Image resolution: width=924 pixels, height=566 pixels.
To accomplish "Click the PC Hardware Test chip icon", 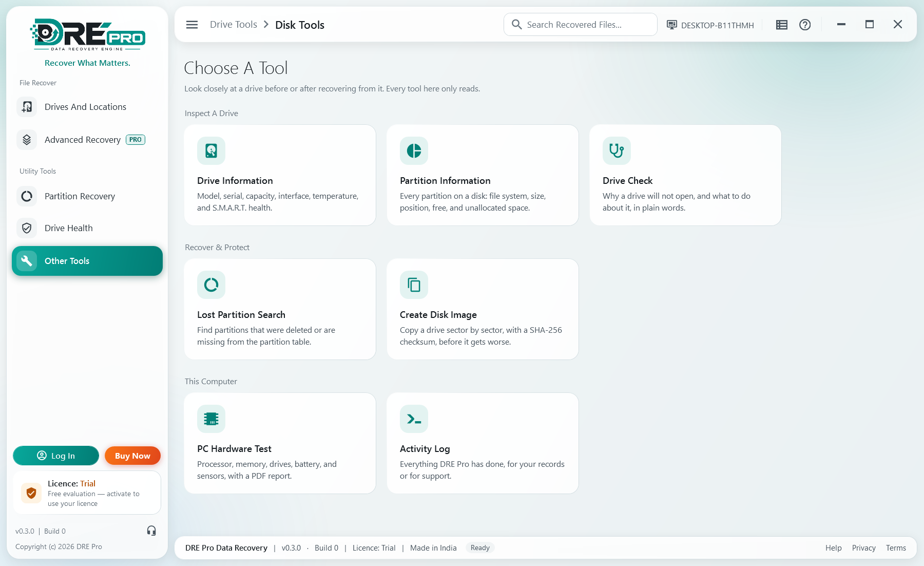I will click(x=211, y=419).
